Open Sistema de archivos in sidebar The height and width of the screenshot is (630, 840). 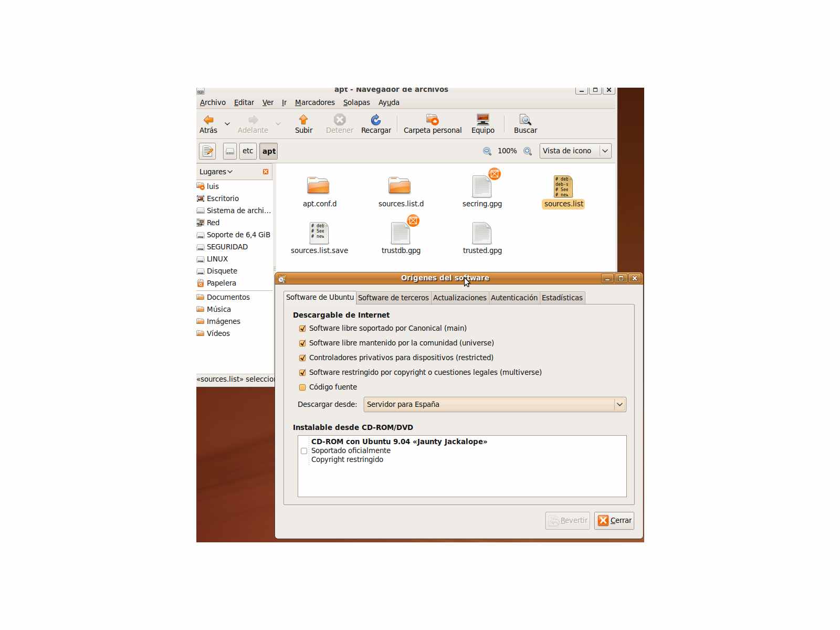coord(234,211)
